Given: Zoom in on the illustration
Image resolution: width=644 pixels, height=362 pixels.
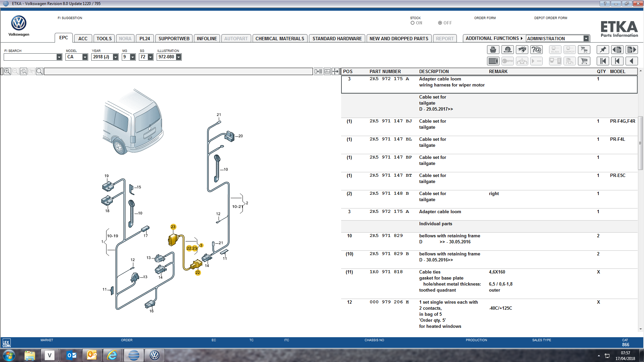Looking at the screenshot, I should [7, 71].
